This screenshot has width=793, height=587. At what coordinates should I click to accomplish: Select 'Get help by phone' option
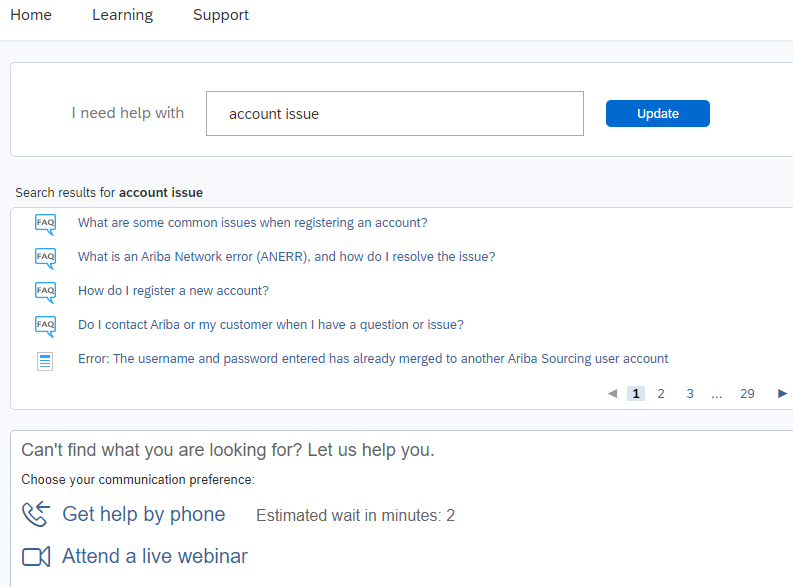143,515
